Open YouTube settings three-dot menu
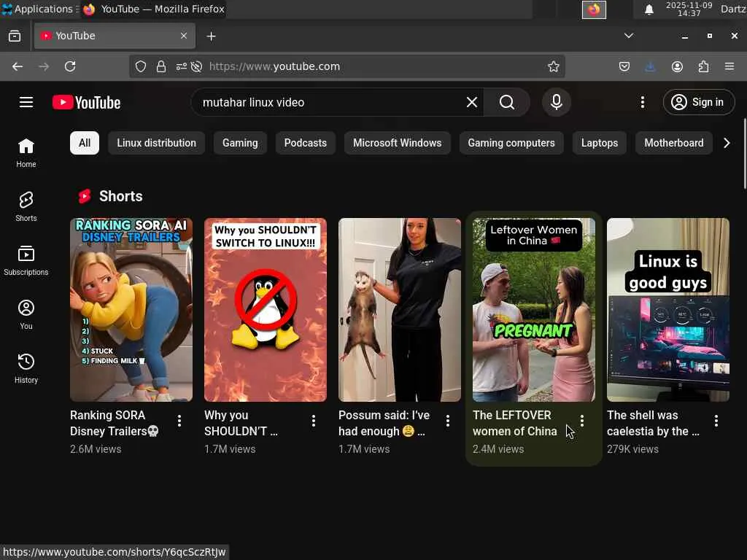This screenshot has height=560, width=747. (x=642, y=102)
